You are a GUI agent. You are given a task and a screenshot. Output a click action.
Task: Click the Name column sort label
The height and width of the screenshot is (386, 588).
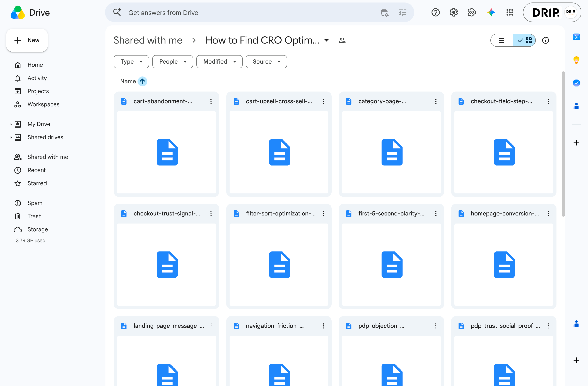(128, 81)
